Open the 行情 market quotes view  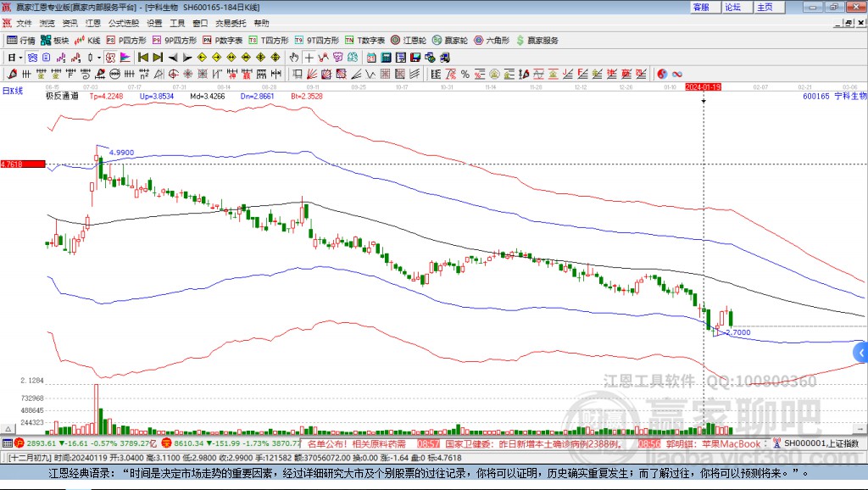tap(21, 40)
